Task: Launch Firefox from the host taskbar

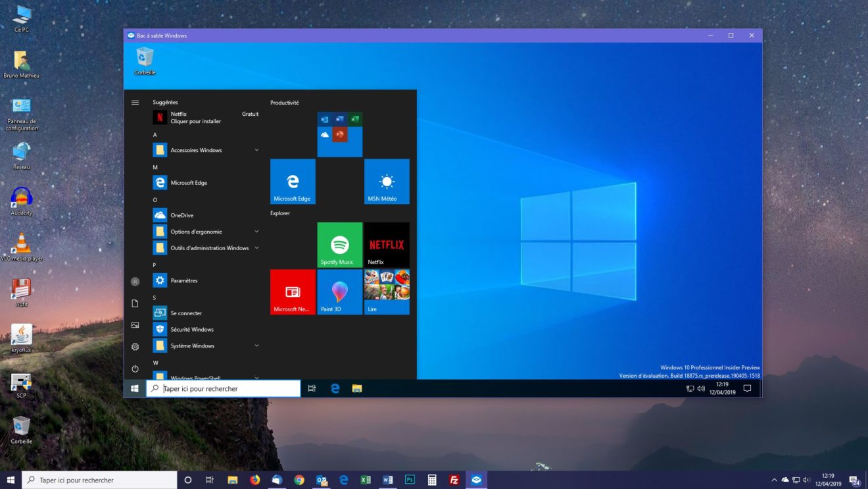Action: [254, 480]
